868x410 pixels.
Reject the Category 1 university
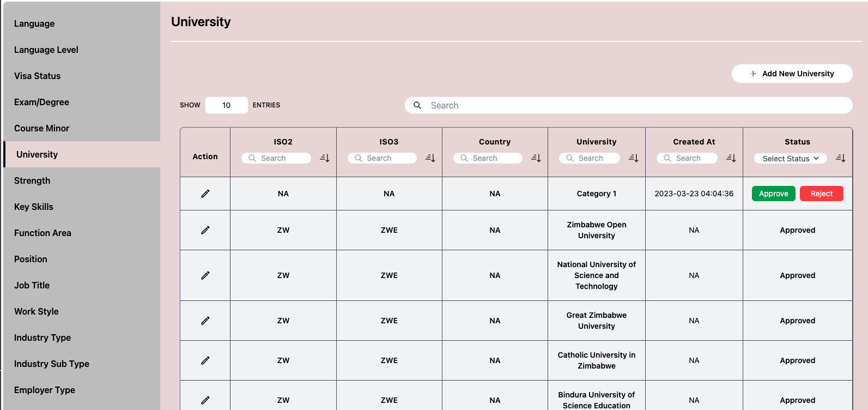coord(821,194)
